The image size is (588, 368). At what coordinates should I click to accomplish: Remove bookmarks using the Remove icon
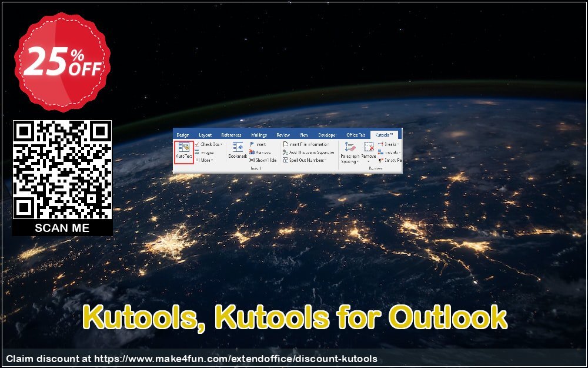[x=260, y=152]
